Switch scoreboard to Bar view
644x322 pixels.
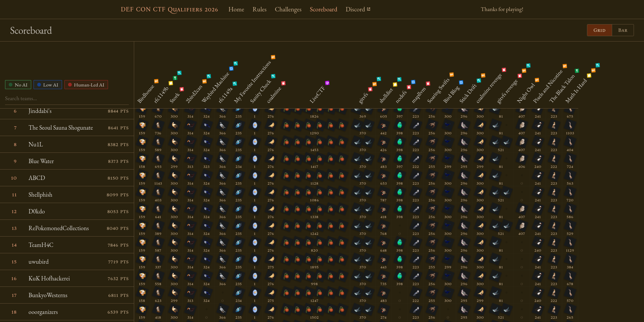[623, 30]
